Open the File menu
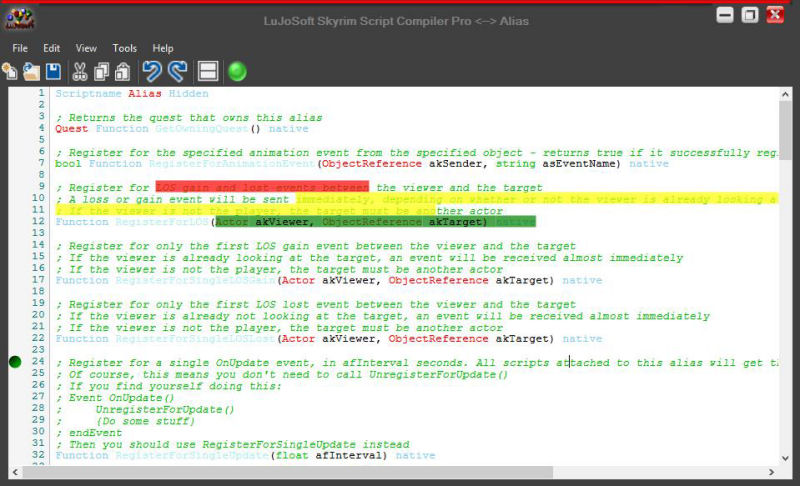 pos(20,48)
